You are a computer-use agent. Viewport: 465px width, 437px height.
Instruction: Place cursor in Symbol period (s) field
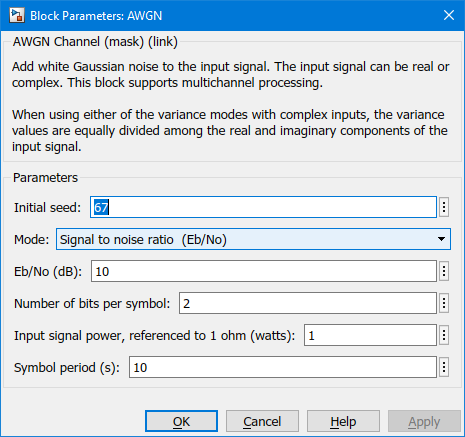(283, 367)
